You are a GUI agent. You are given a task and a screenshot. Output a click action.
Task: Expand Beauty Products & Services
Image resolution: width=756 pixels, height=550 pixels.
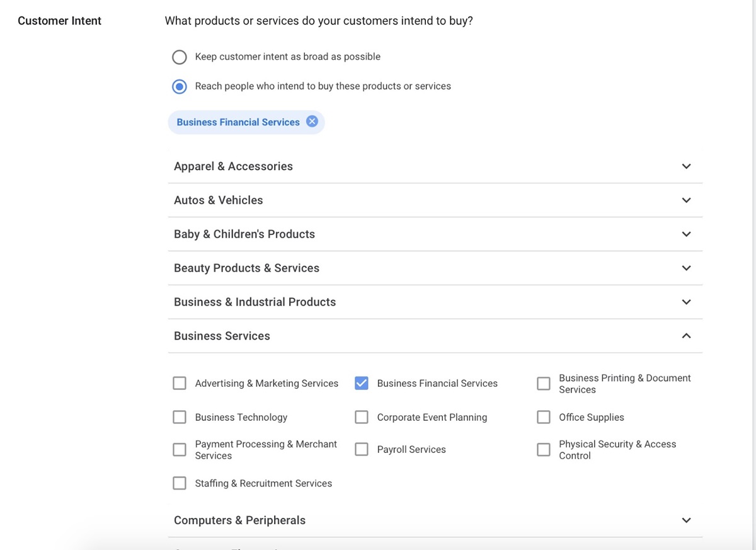686,268
